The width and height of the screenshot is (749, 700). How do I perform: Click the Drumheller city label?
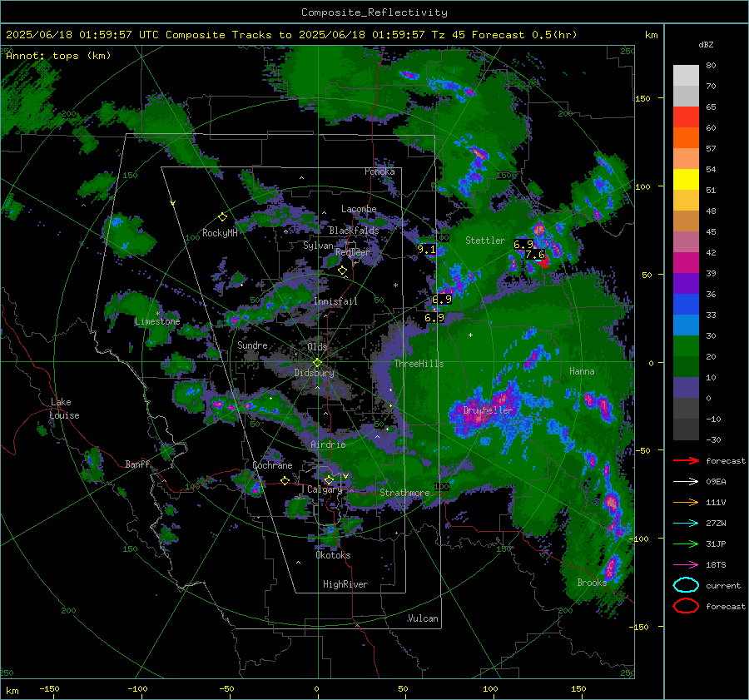[x=488, y=410]
